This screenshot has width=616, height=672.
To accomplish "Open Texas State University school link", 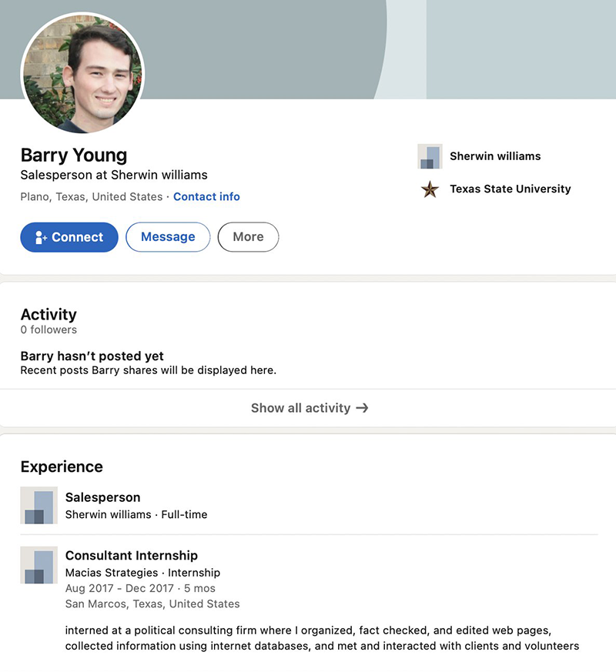I will 510,189.
